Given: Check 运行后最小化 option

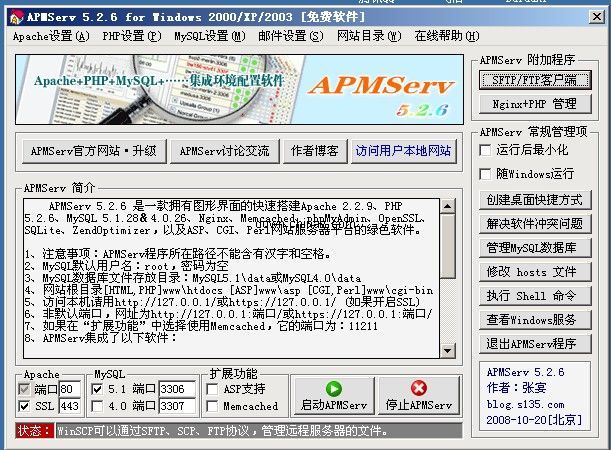Looking at the screenshot, I should click(x=485, y=150).
